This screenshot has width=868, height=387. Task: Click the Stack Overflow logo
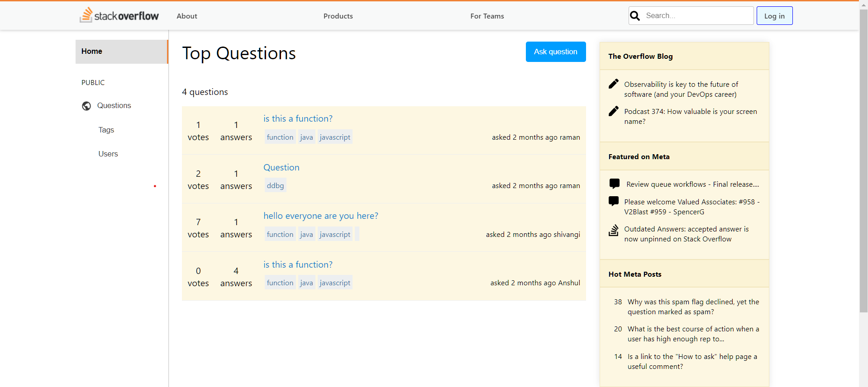pos(119,15)
